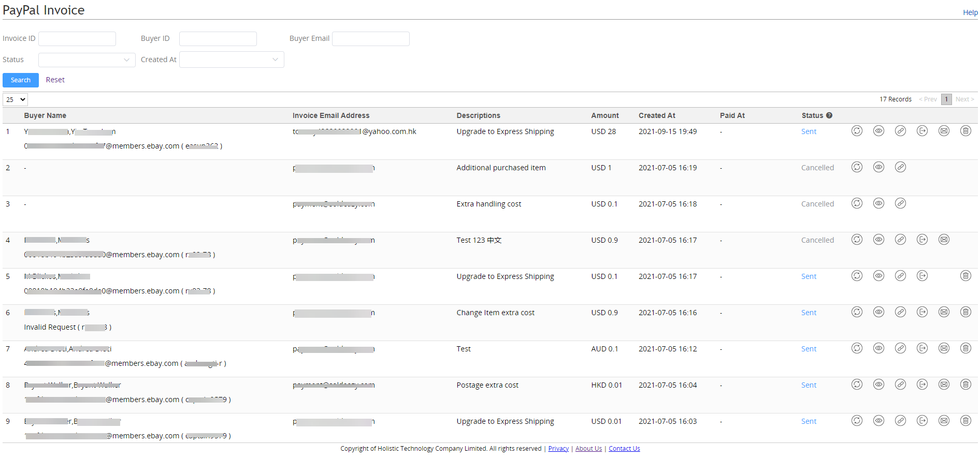This screenshot has width=980, height=458.
Task: Refresh the AUD 0.1 Test invoice
Action: 857,348
